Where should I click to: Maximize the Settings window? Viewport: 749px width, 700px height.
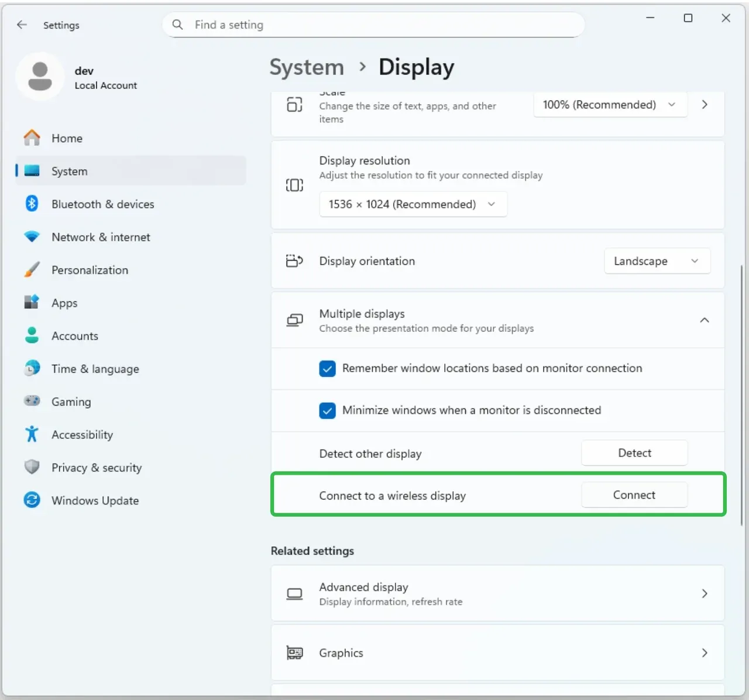tap(688, 18)
